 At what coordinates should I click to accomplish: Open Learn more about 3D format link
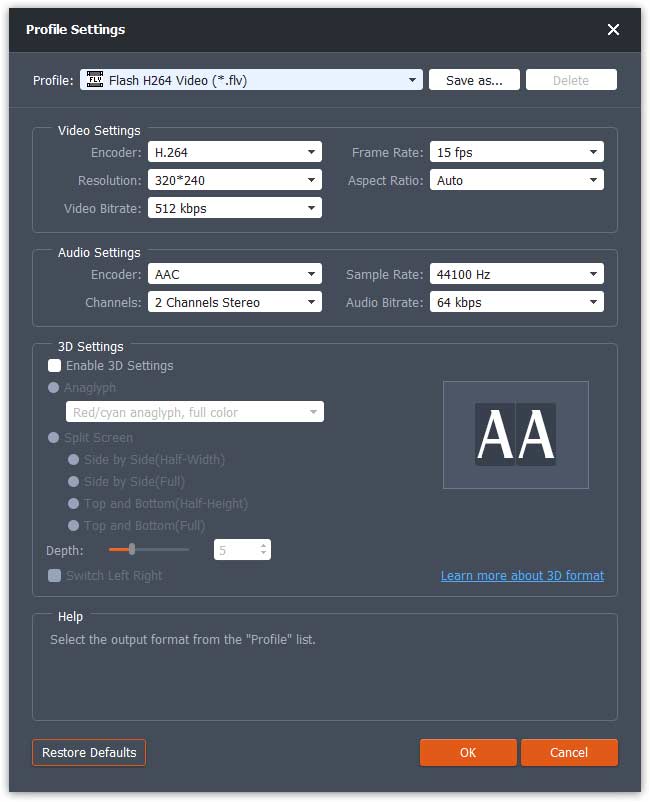[x=522, y=576]
